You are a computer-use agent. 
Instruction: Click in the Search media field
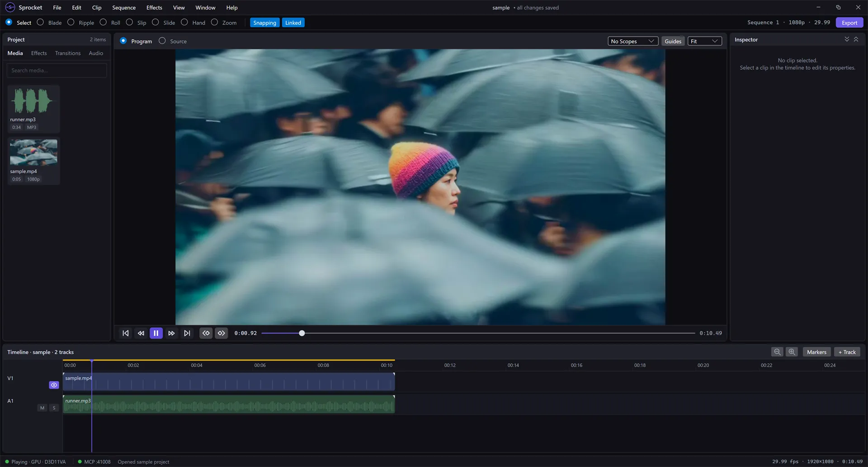coord(57,70)
